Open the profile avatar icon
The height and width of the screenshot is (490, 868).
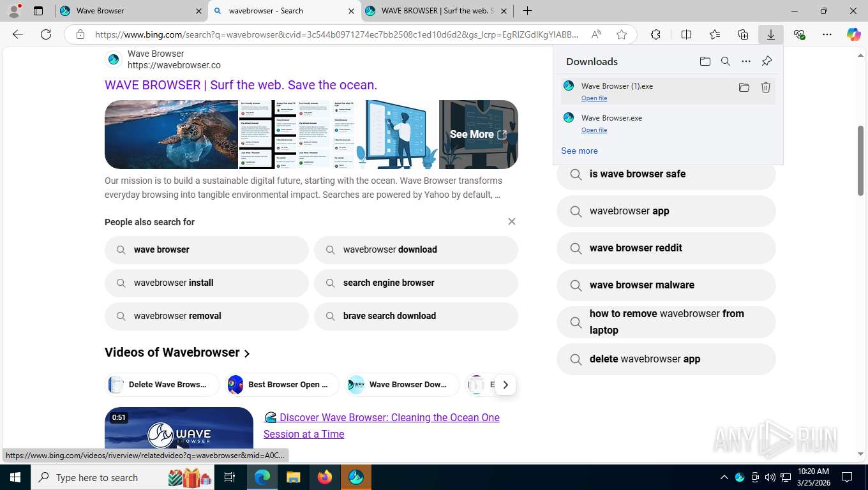coord(14,10)
